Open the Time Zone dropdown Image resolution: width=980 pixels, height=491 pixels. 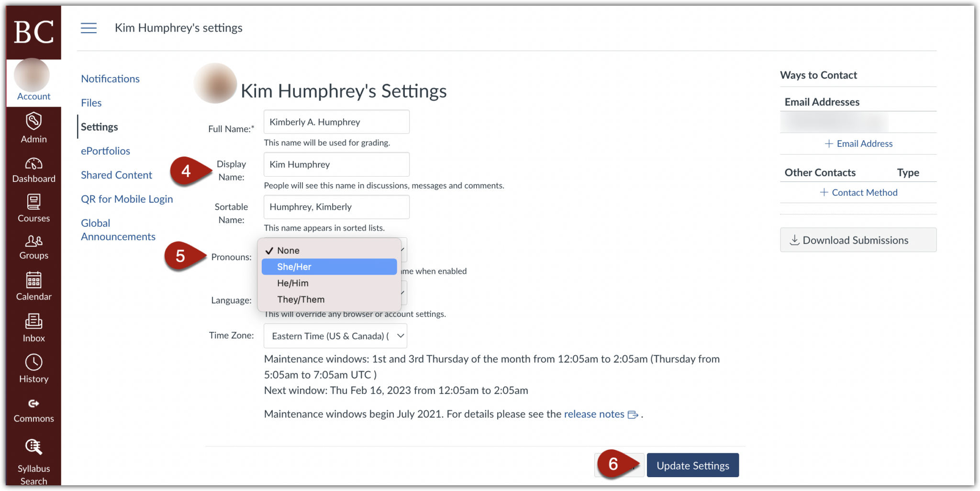pos(335,335)
